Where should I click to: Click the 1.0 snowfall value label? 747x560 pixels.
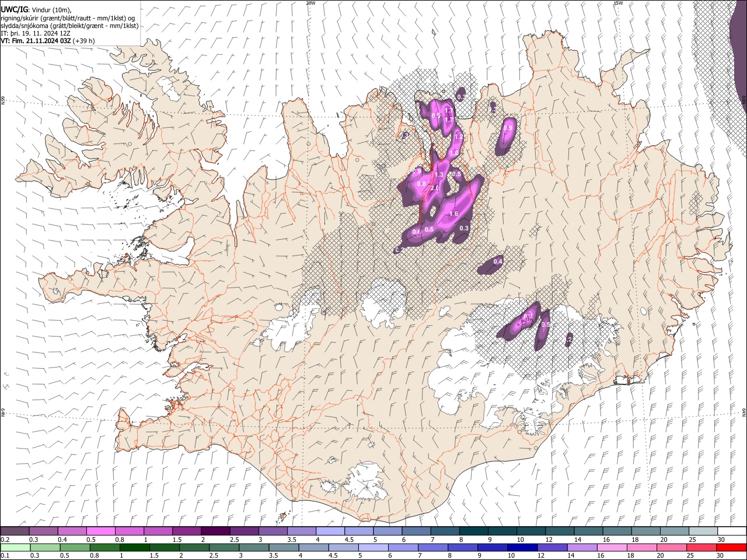point(453,152)
